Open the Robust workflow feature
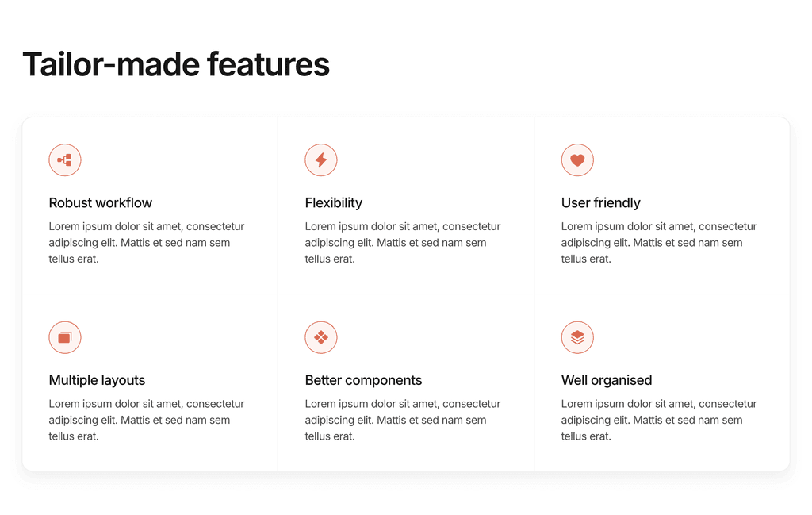Image resolution: width=812 pixels, height=515 pixels. coord(100,202)
